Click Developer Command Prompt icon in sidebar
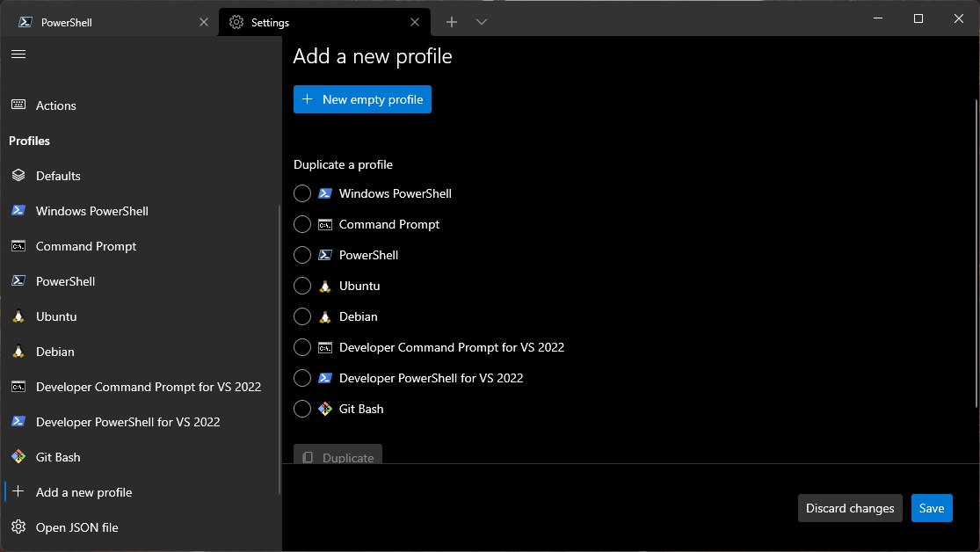Viewport: 980px width, 552px height. click(18, 387)
